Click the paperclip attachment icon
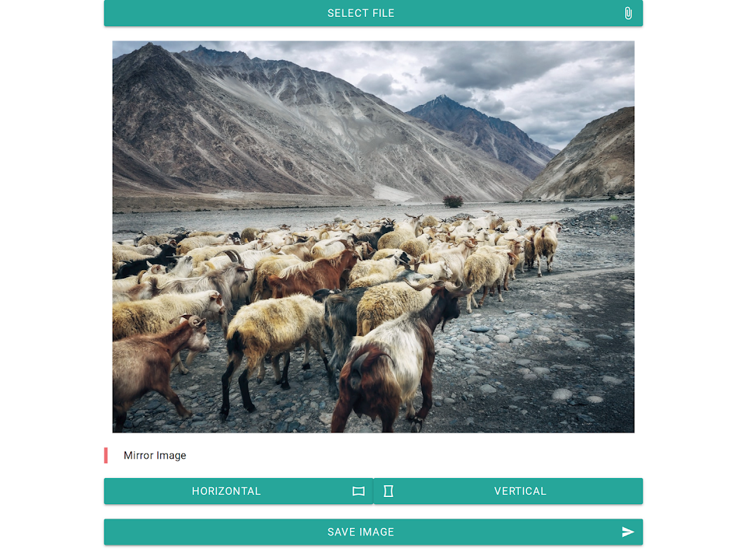This screenshot has width=747, height=560. (x=628, y=13)
